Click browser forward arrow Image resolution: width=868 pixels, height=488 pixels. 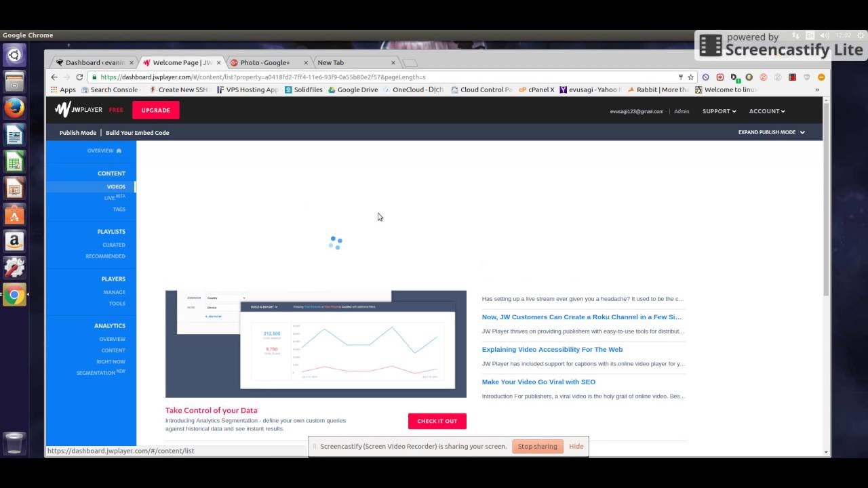coord(66,77)
